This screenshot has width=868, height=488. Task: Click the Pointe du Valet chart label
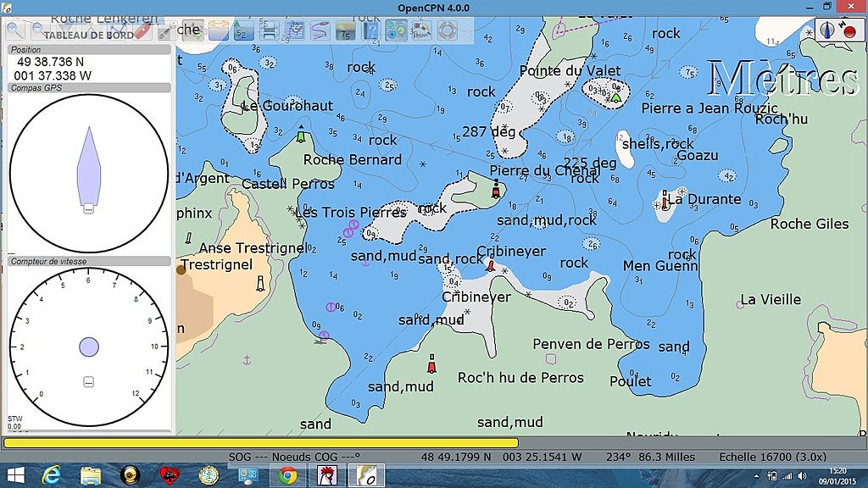[x=570, y=71]
